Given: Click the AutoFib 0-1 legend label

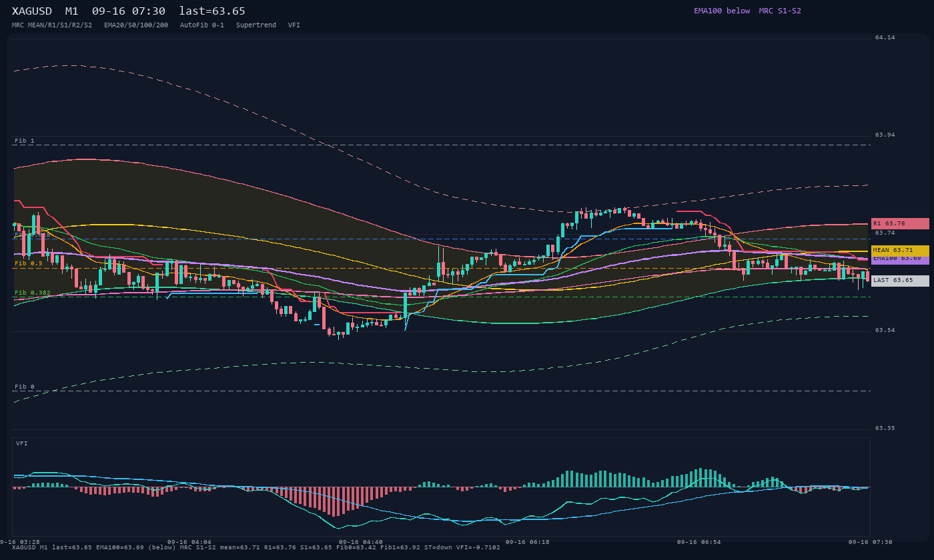Looking at the screenshot, I should pos(202,25).
